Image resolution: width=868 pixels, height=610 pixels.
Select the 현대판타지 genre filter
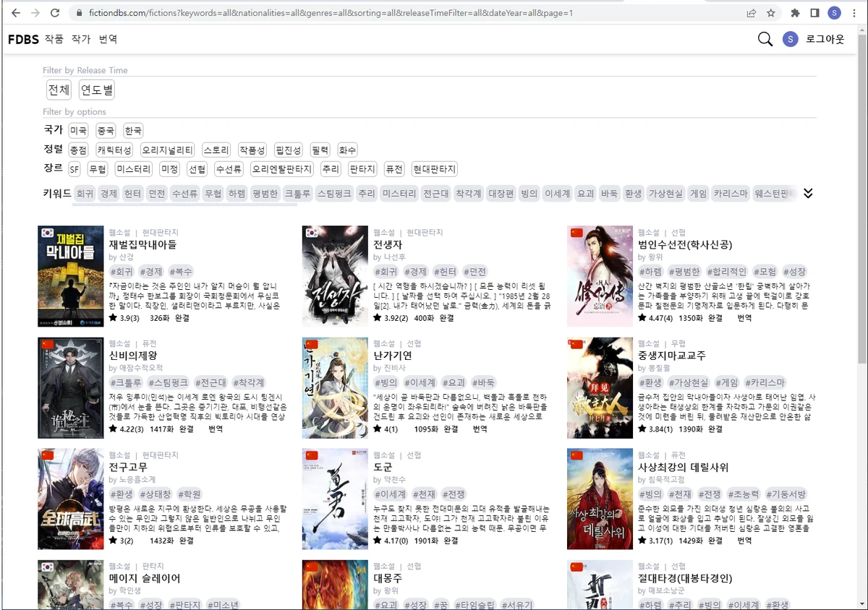click(434, 170)
